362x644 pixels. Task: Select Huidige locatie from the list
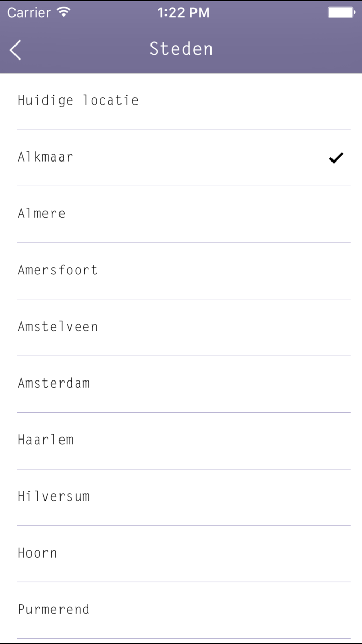tap(78, 100)
